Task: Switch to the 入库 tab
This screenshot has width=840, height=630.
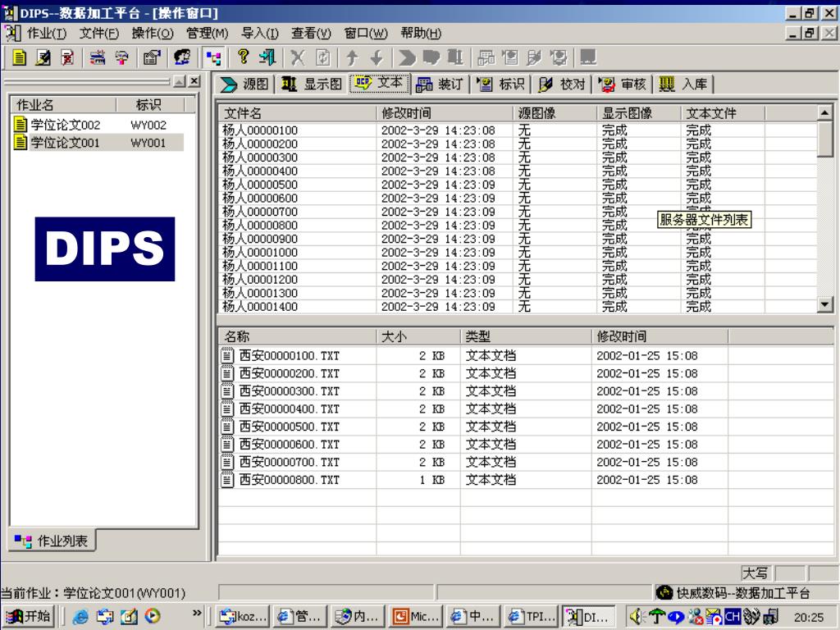Action: [683, 84]
